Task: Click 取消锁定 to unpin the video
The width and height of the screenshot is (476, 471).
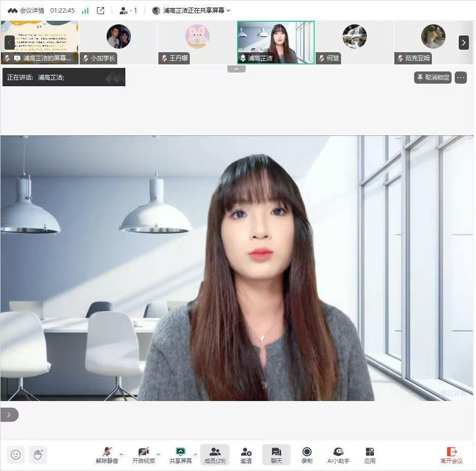Action: (x=433, y=78)
